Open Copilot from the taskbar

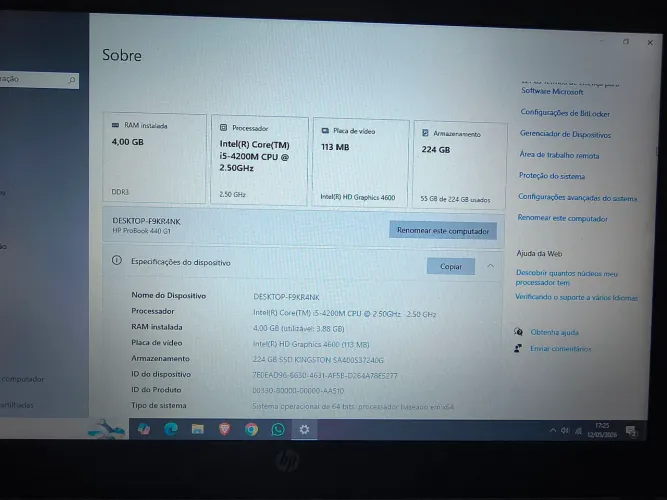click(x=144, y=429)
